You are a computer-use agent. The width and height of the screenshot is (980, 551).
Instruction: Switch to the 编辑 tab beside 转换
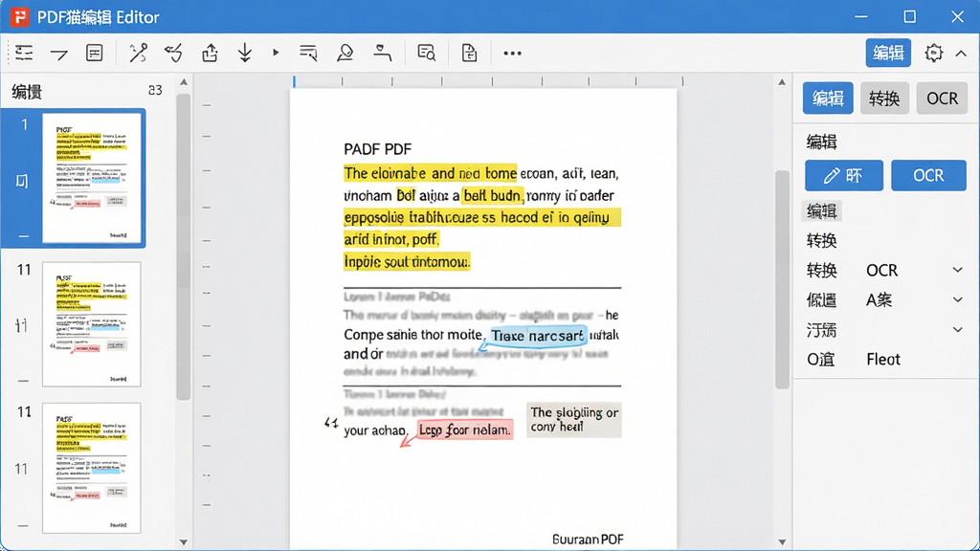click(x=828, y=99)
